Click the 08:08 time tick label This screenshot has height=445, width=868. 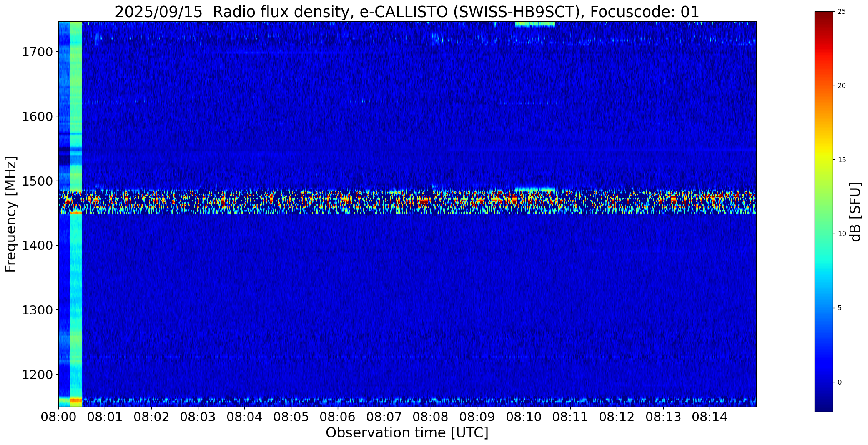(431, 417)
